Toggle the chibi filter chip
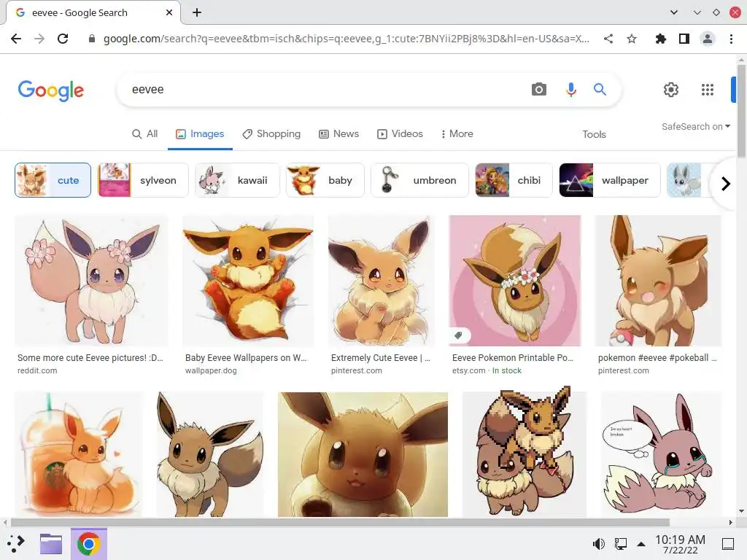This screenshot has width=747, height=560. 514,180
